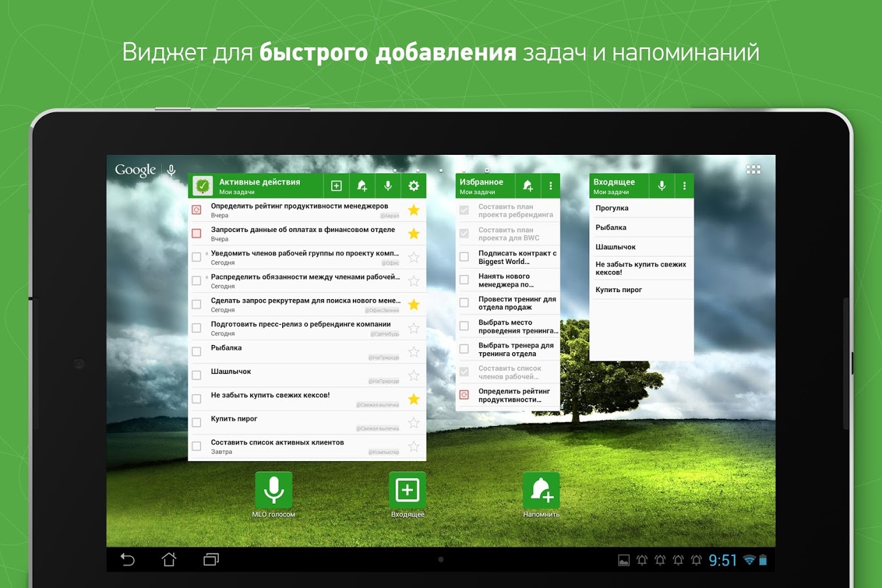The height and width of the screenshot is (588, 882).
Task: Tap the Google search bar logo
Action: 135,171
